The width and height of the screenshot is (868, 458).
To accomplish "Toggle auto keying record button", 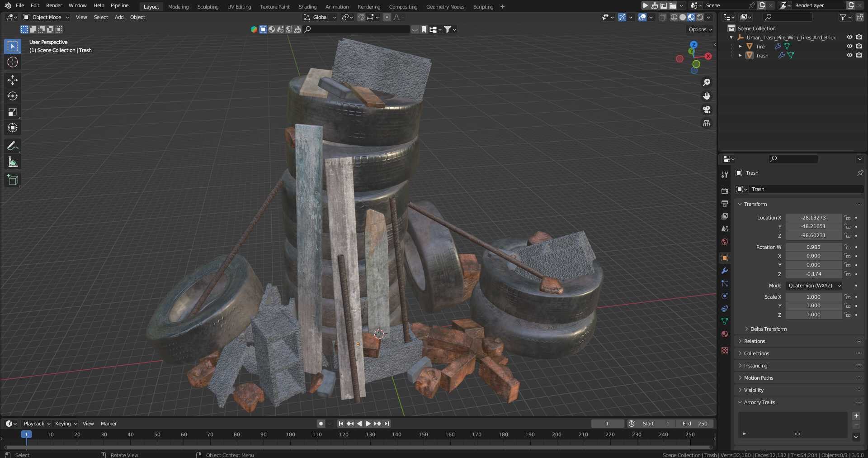I will point(321,424).
